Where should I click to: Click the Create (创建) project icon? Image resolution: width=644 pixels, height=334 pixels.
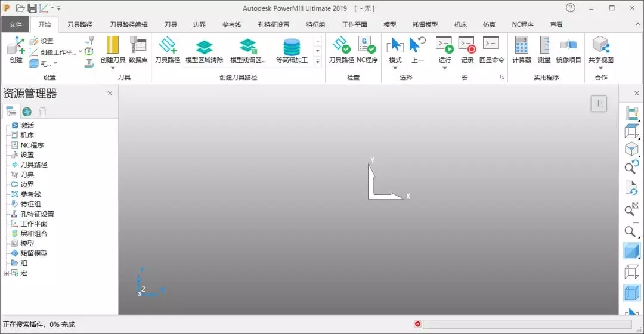point(16,46)
